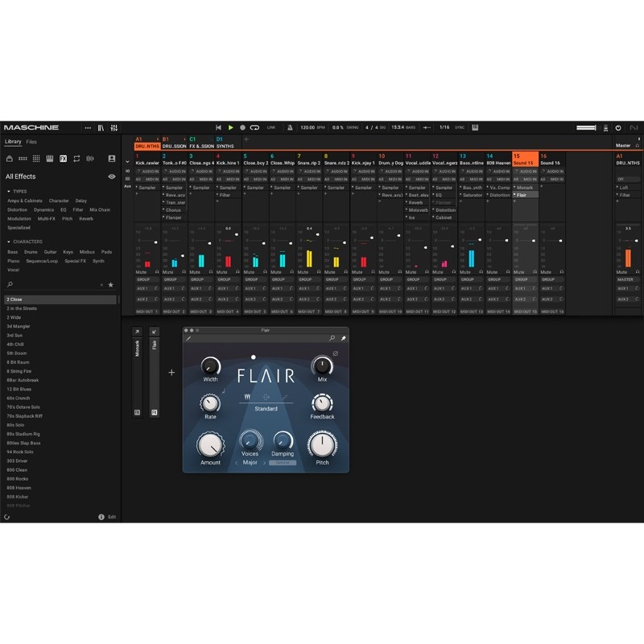
Task: Select group C1 FX tab
Action: (201, 142)
